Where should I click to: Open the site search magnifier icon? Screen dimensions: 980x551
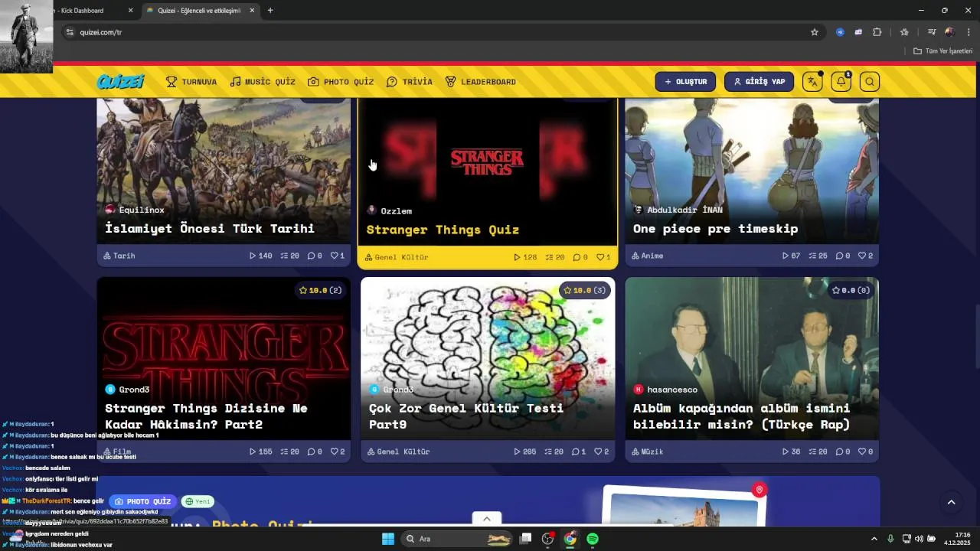coord(869,82)
